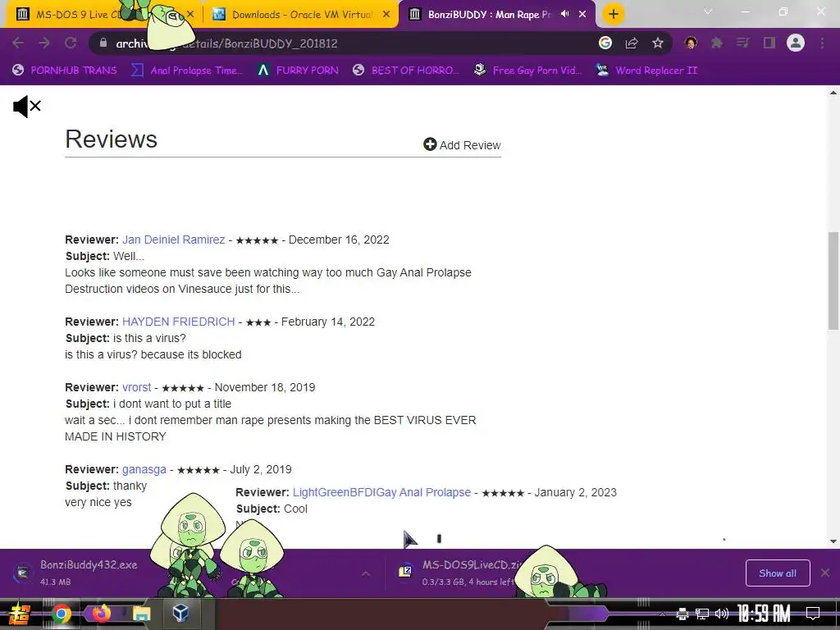Bookmark this page with the star icon
This screenshot has height=630, width=840.
658,43
